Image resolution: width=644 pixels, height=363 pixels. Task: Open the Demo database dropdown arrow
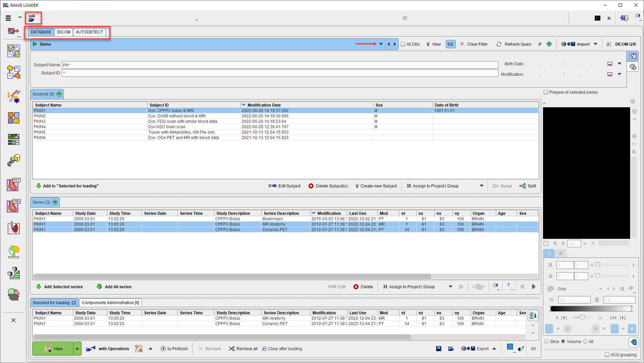[381, 44]
